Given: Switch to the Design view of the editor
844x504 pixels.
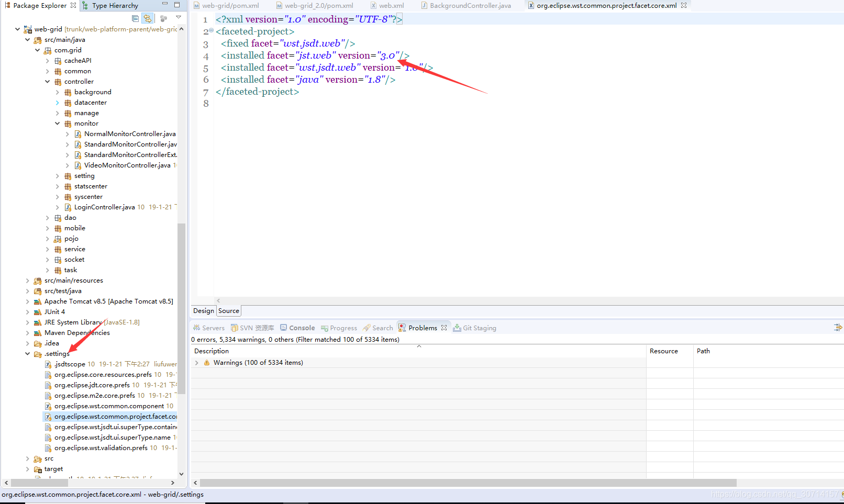Looking at the screenshot, I should coord(203,310).
